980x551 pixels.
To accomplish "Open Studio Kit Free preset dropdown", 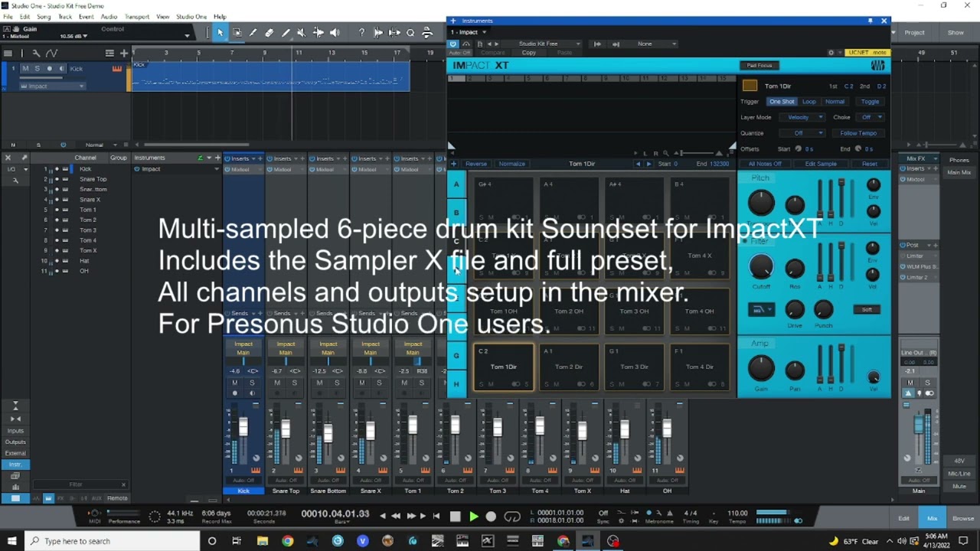I will point(543,44).
